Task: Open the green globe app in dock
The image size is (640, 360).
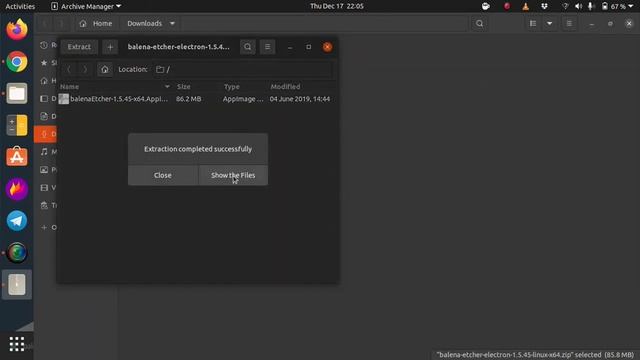Action: (17, 253)
